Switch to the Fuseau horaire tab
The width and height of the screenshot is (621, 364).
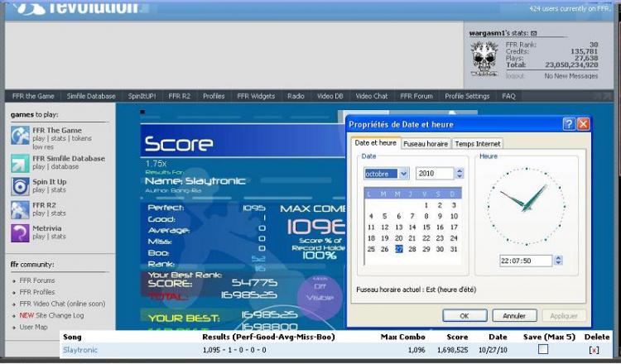click(x=424, y=143)
